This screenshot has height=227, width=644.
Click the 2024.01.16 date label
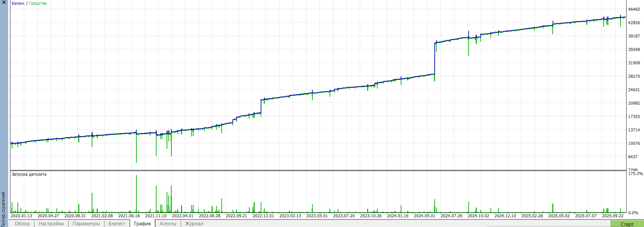pyautogui.click(x=398, y=216)
